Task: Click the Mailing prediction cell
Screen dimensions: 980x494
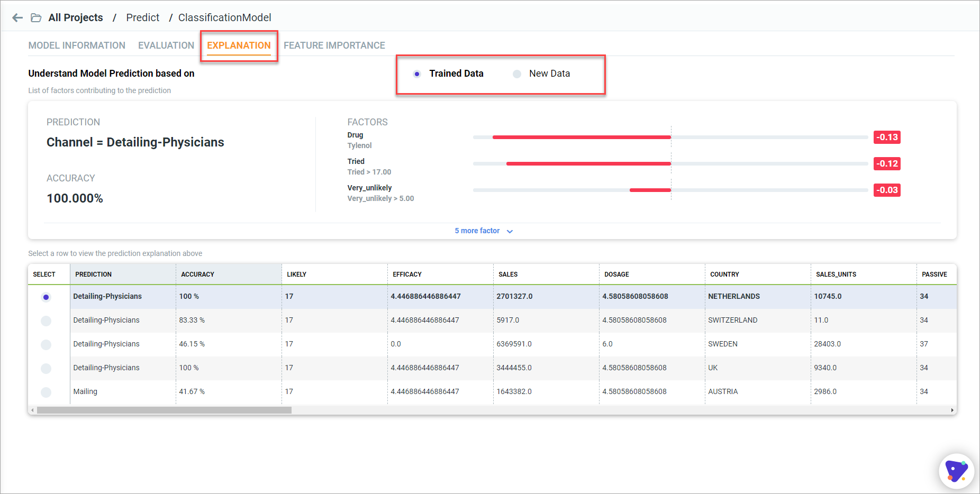Action: (x=123, y=392)
